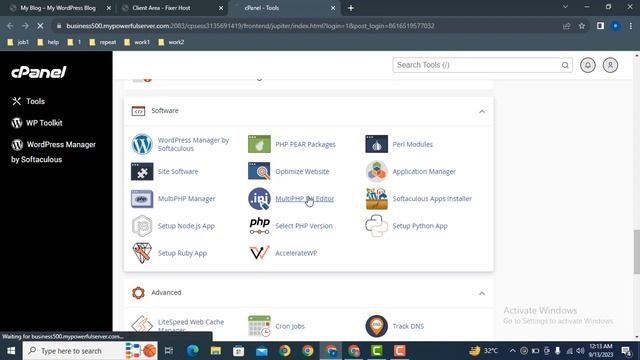Show hidden system tray icons
Screen dimensions: 640x360
(512, 351)
